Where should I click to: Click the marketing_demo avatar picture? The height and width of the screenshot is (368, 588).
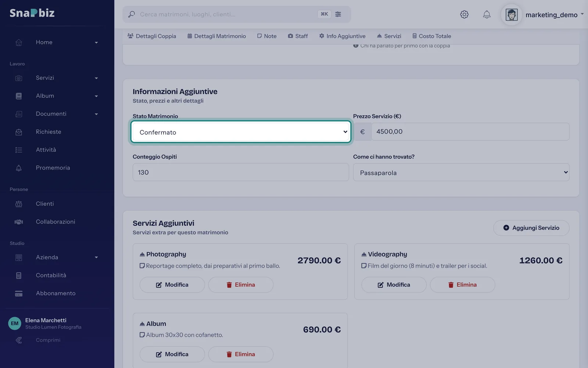pyautogui.click(x=512, y=15)
